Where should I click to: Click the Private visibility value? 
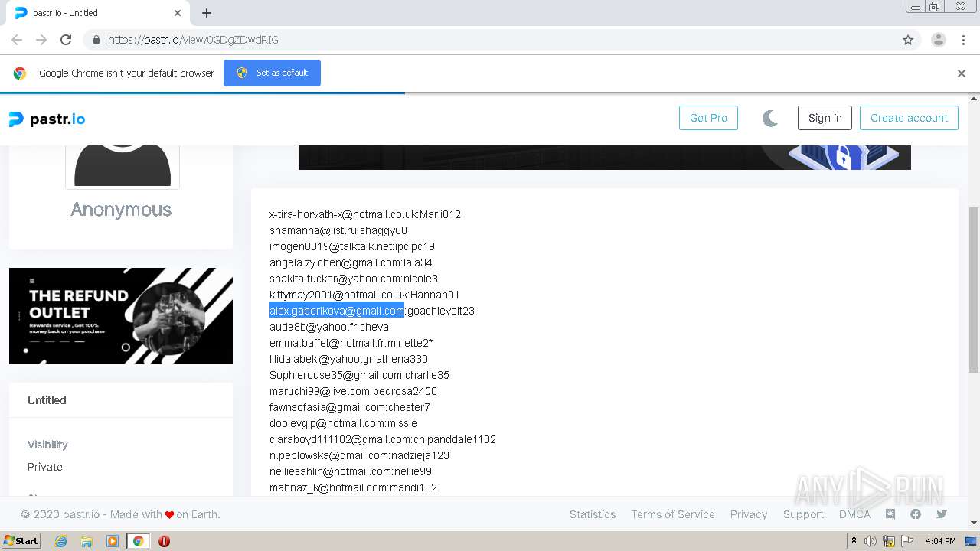point(45,467)
